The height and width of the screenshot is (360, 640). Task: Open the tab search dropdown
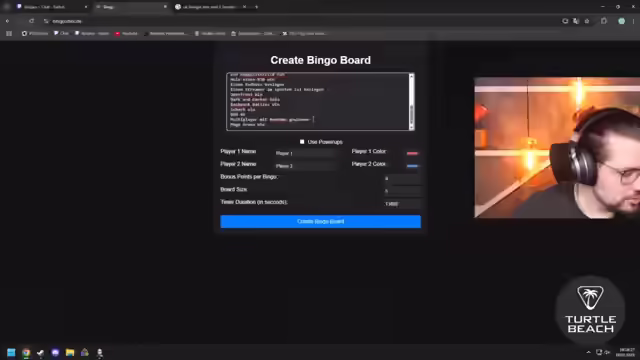7,7
